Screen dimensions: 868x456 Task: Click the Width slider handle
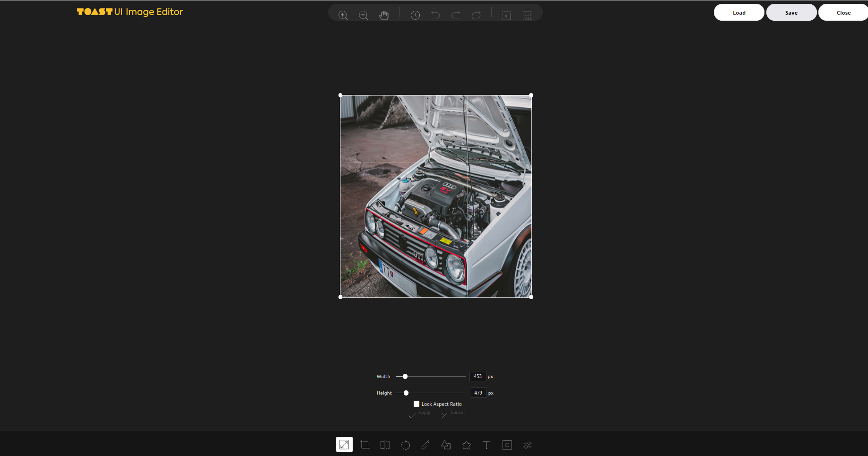click(x=405, y=377)
